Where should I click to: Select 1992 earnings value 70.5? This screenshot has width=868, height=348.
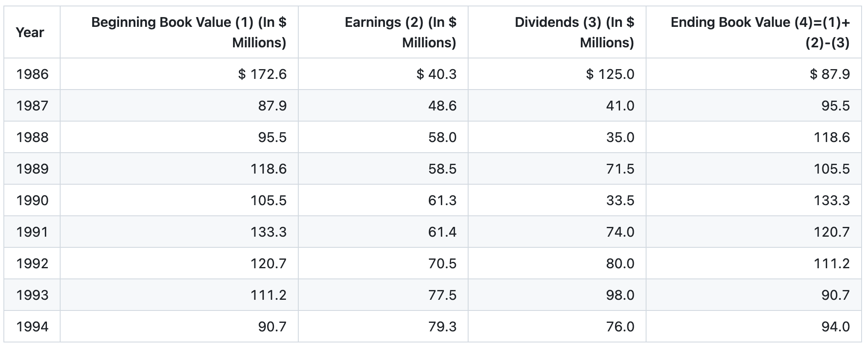(x=442, y=264)
